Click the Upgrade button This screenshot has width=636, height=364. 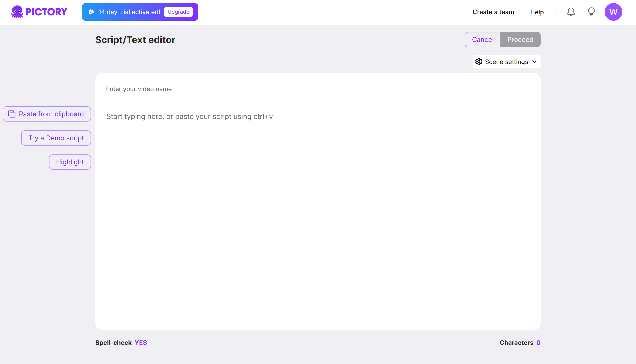[178, 12]
